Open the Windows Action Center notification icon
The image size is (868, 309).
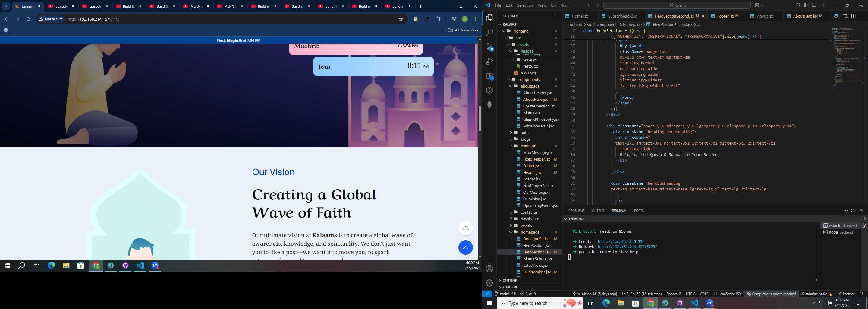[858, 303]
